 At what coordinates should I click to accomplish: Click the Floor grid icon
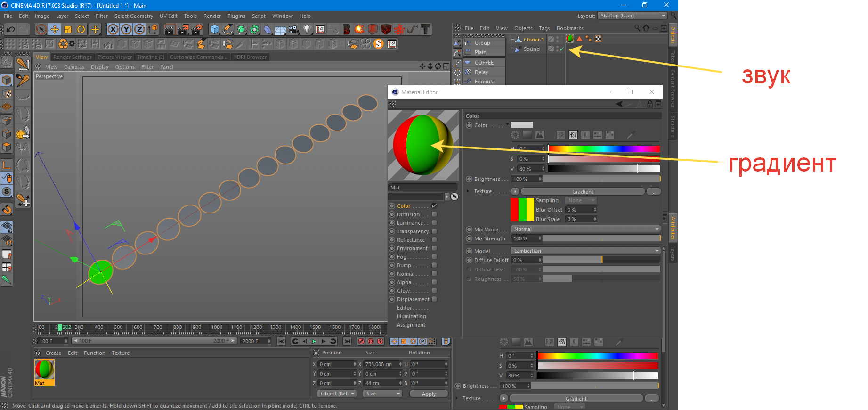[281, 29]
